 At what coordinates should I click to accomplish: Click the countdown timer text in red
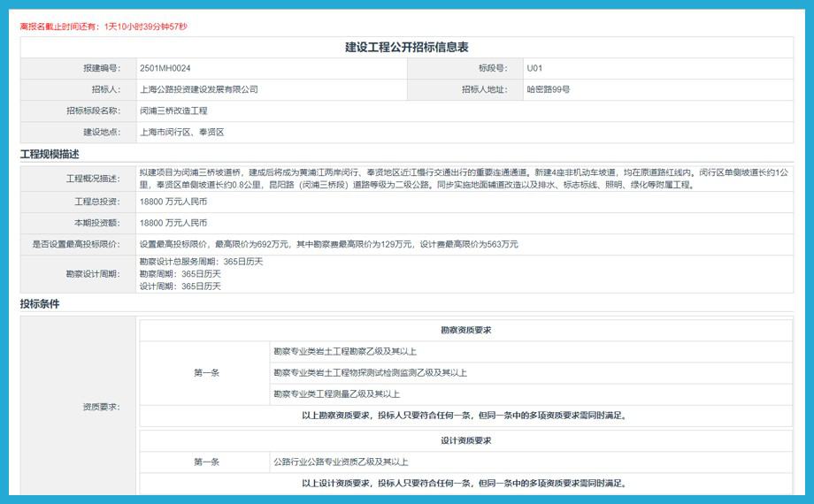tap(104, 27)
